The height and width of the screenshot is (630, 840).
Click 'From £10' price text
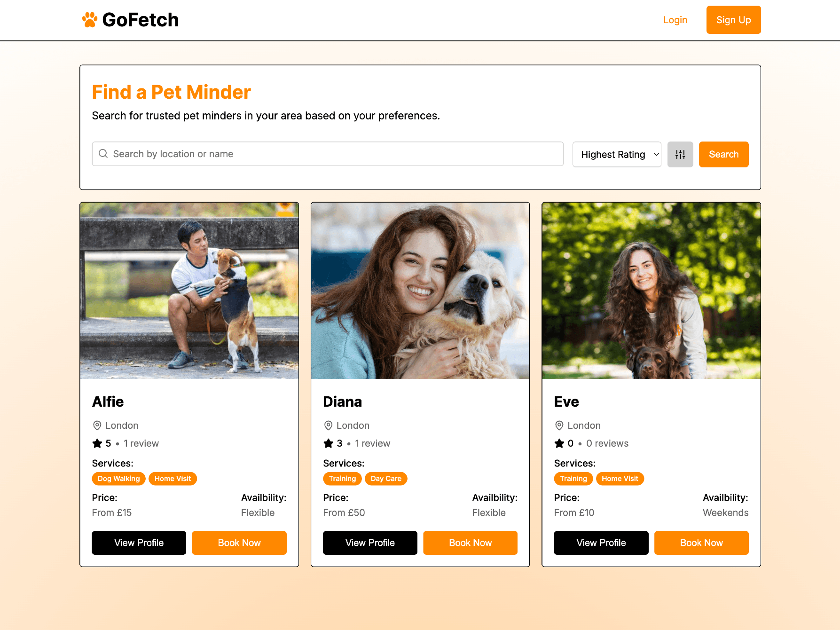pos(574,512)
